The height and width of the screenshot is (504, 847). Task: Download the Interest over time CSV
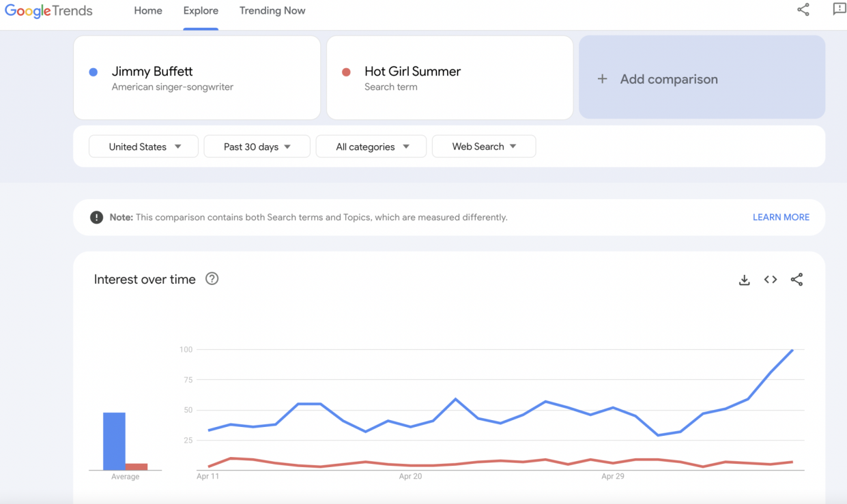point(745,280)
